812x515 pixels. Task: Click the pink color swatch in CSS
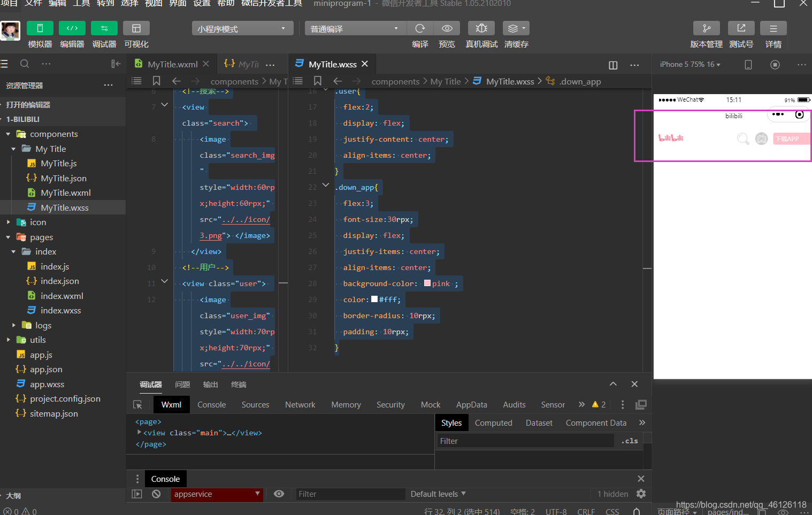pyautogui.click(x=427, y=283)
